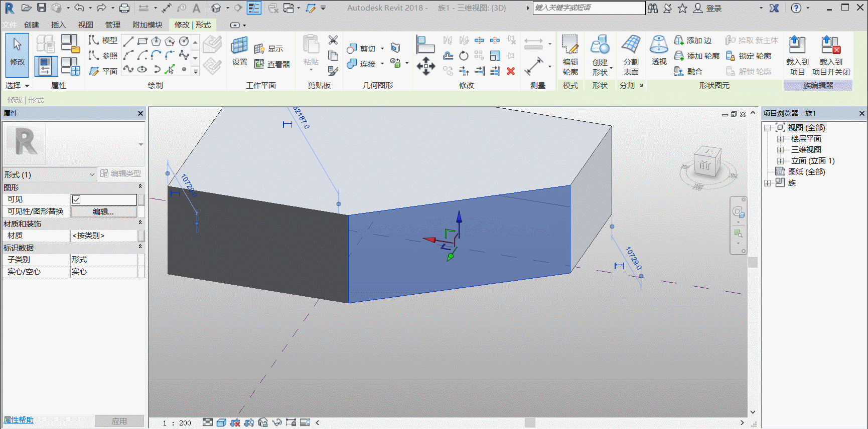The height and width of the screenshot is (429, 868).
Task: Toggle visual style icon in view bar
Action: tap(221, 422)
